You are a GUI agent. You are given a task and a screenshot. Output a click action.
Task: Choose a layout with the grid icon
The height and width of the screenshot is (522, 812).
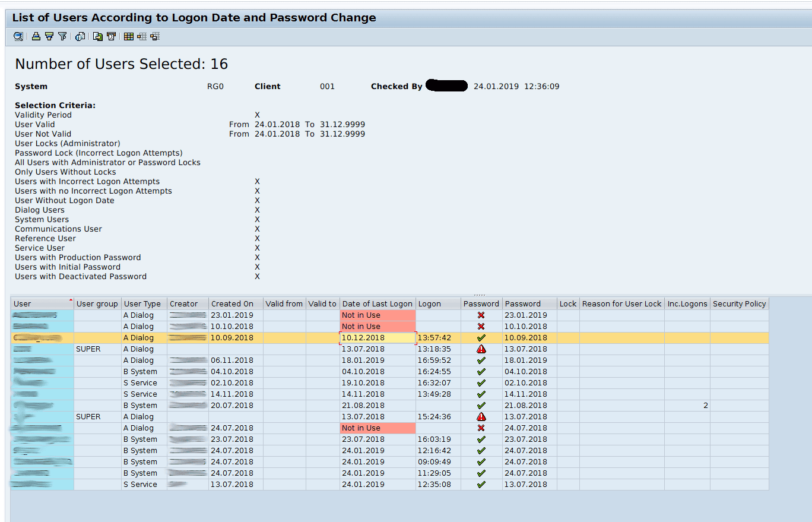point(128,36)
